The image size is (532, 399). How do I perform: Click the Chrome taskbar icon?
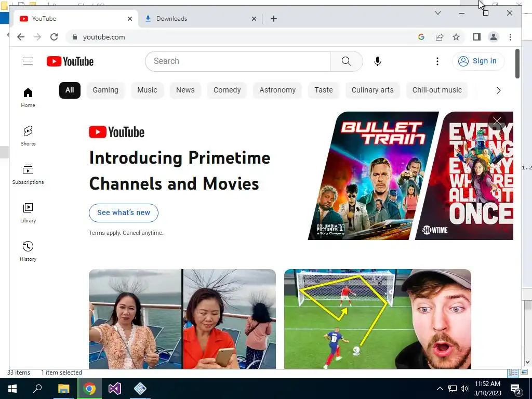click(89, 389)
